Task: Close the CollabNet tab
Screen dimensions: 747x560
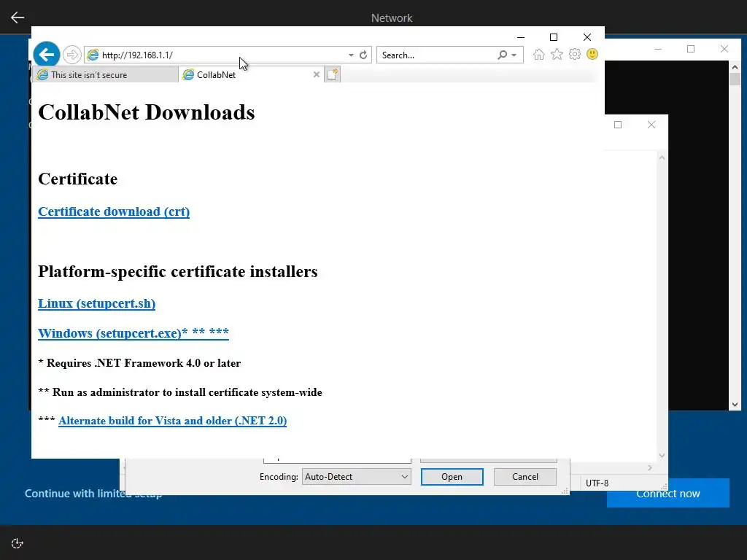Action: pyautogui.click(x=317, y=75)
